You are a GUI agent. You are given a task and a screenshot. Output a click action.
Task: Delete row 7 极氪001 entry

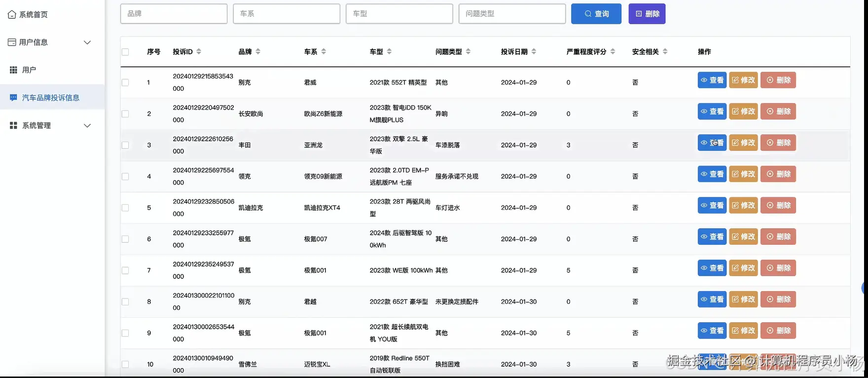778,268
